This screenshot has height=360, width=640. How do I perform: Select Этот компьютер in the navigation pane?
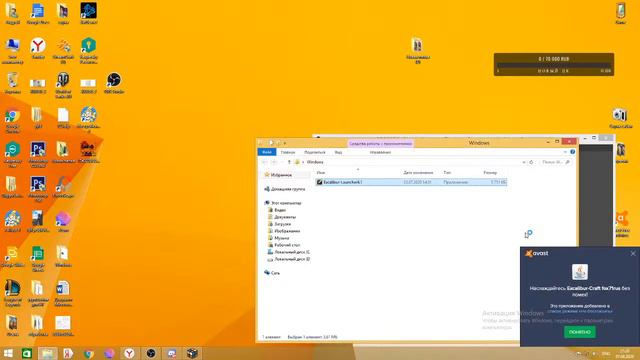283,203
